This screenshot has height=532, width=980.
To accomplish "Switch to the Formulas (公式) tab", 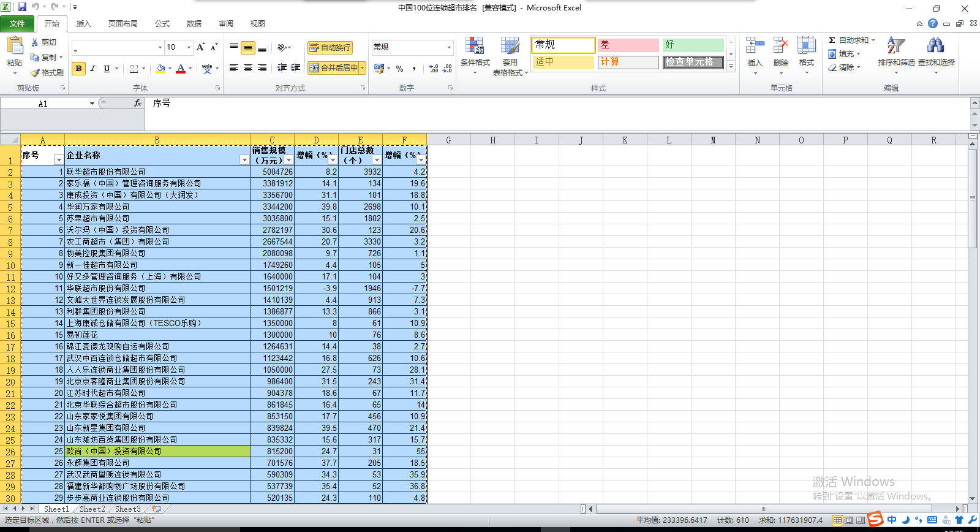I will [x=162, y=23].
